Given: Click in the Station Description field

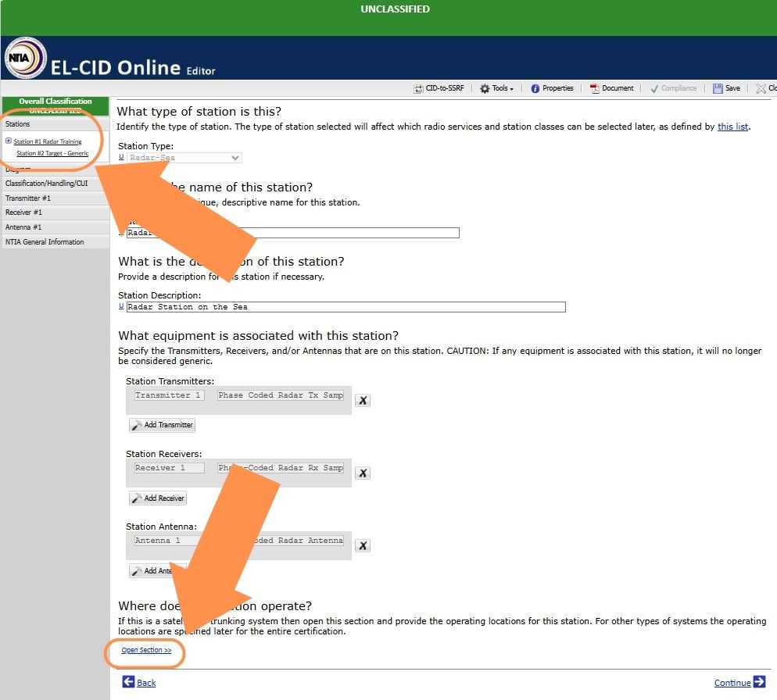Looking at the screenshot, I should 345,307.
